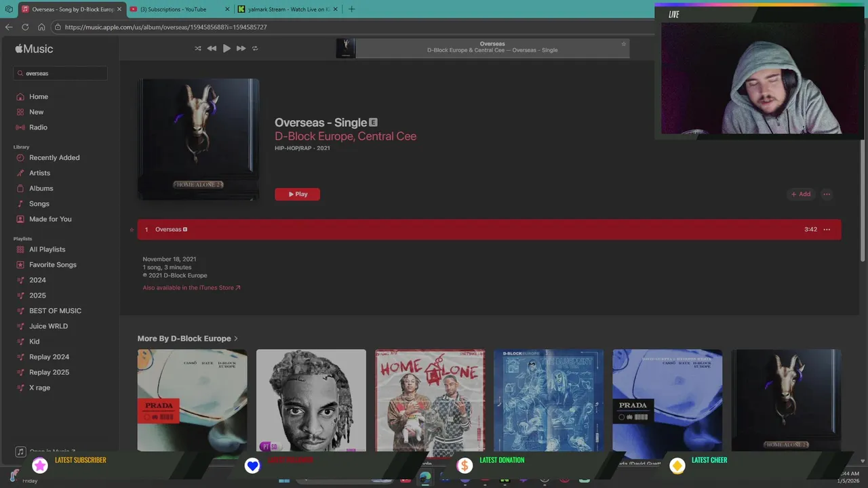The image size is (868, 488).
Task: Open the BEST OF MUSIC playlist
Action: click(x=55, y=311)
